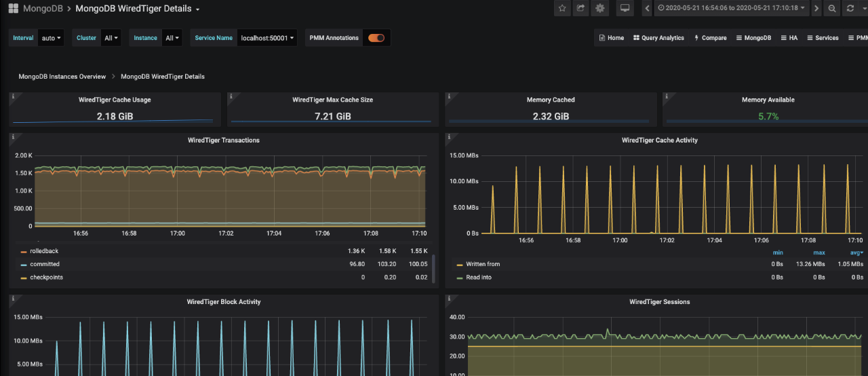The height and width of the screenshot is (376, 868).
Task: Show info for Memory Cached panel
Action: pos(448,96)
